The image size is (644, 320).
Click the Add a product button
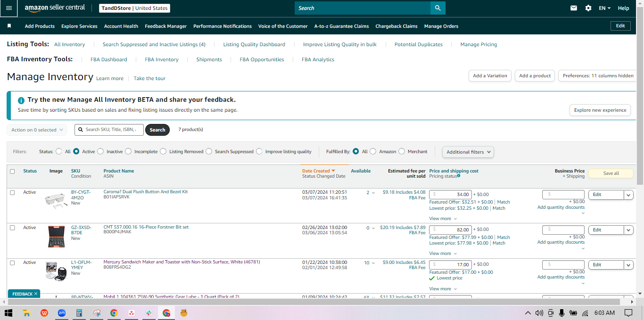point(535,75)
